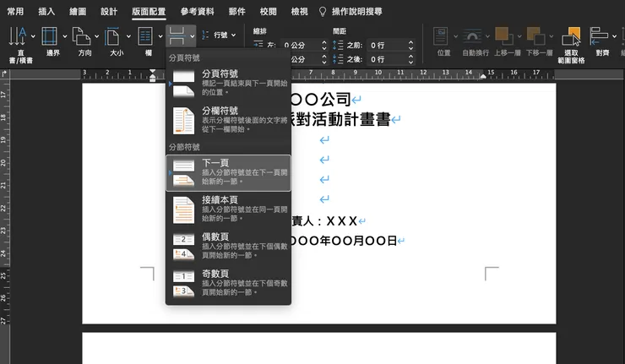
Task: Switch to the 設計 tab
Action: (109, 12)
